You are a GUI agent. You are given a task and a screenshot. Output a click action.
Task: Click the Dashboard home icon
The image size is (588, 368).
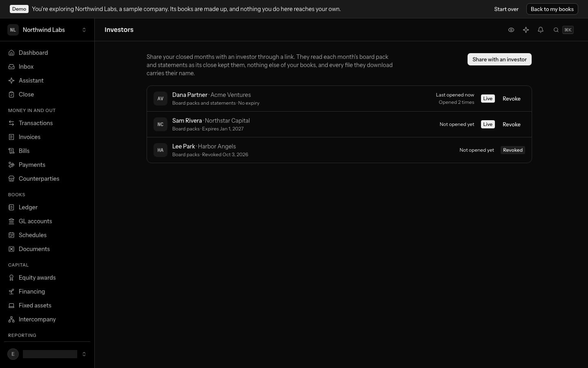point(11,53)
